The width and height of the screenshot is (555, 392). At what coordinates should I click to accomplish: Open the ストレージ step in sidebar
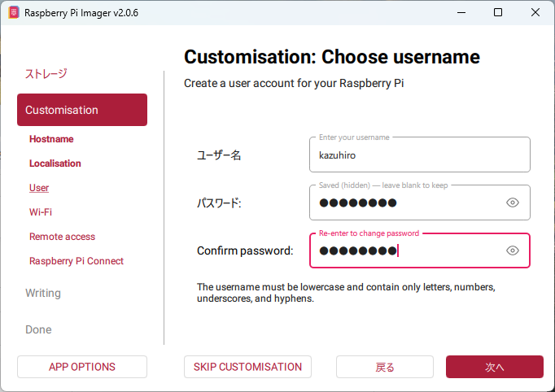pos(46,73)
